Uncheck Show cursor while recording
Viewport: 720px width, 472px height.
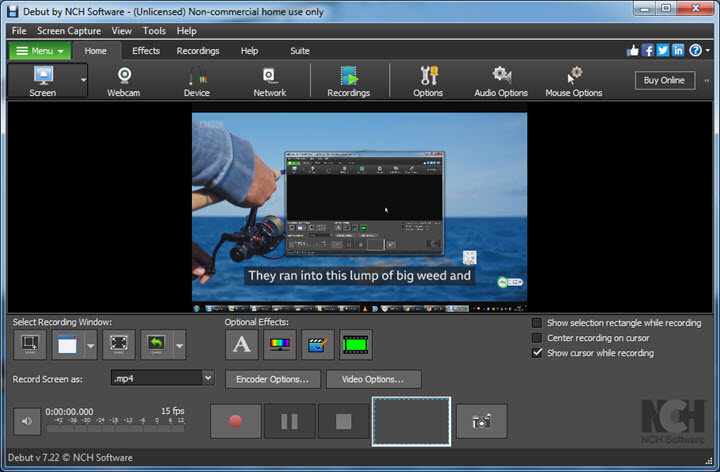pyautogui.click(x=537, y=353)
